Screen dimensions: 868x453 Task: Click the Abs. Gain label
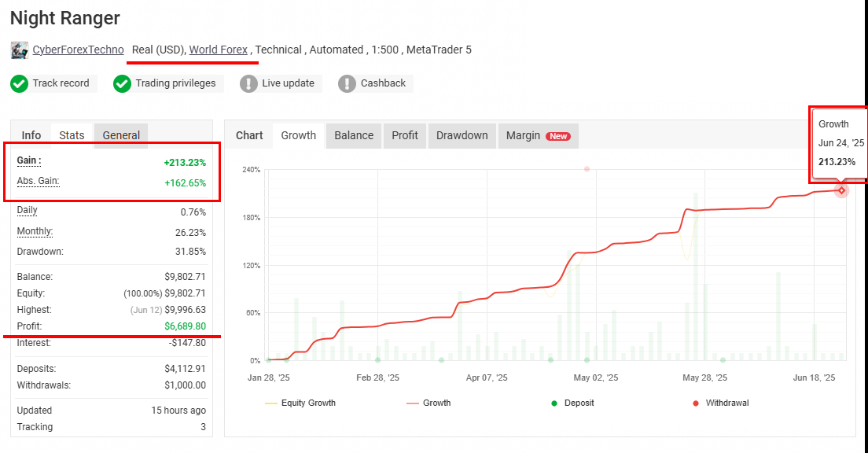pyautogui.click(x=38, y=181)
